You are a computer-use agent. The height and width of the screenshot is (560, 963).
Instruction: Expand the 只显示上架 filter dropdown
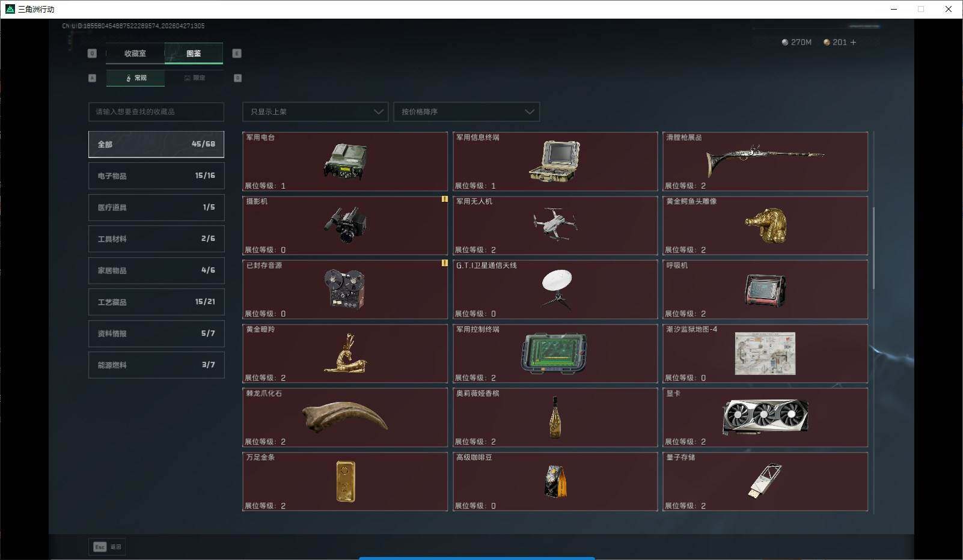[315, 112]
